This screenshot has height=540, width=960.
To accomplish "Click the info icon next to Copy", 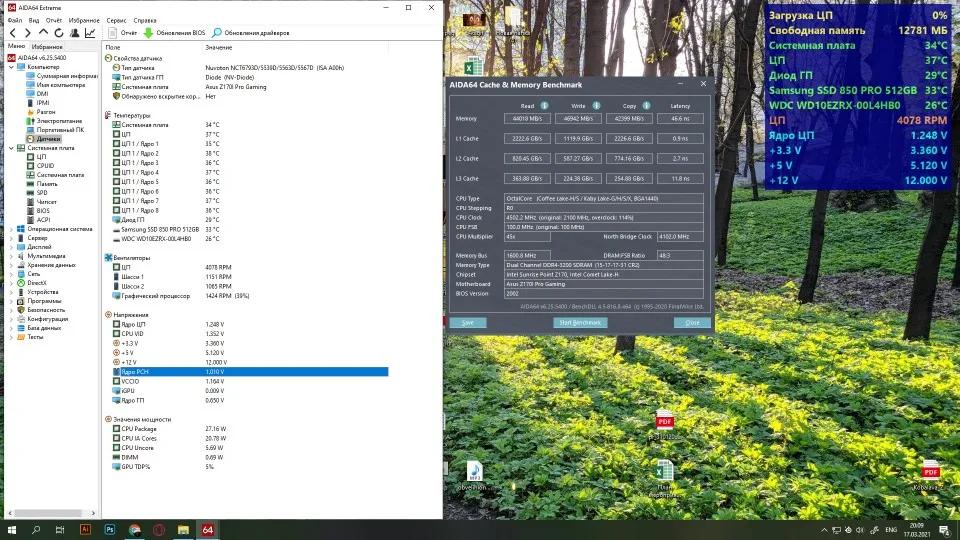I will [x=647, y=105].
